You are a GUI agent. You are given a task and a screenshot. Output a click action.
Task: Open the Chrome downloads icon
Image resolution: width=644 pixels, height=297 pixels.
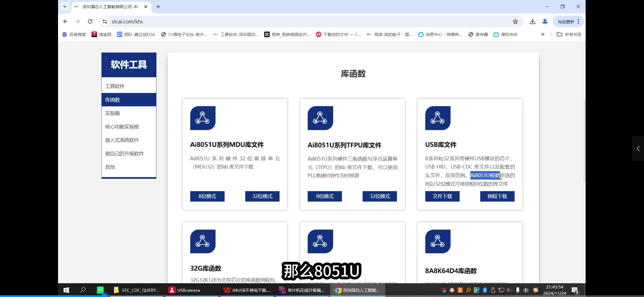(532, 21)
